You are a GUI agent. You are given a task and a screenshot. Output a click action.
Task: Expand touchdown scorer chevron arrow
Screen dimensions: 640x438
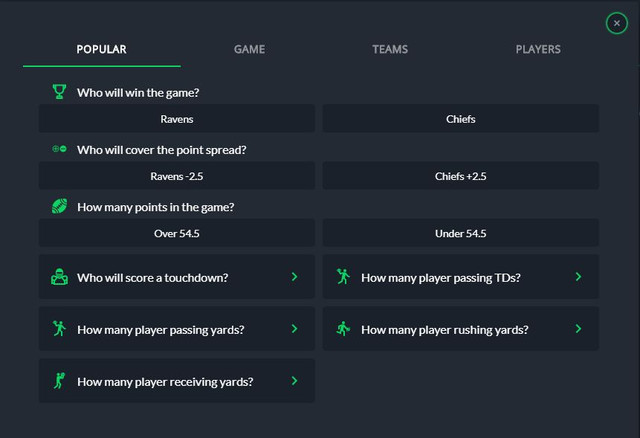click(294, 277)
